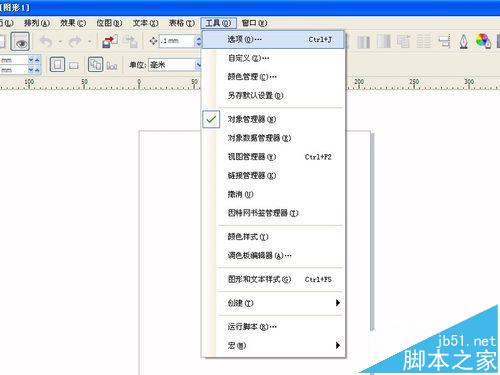Click the paint roller style icon

click(x=444, y=41)
